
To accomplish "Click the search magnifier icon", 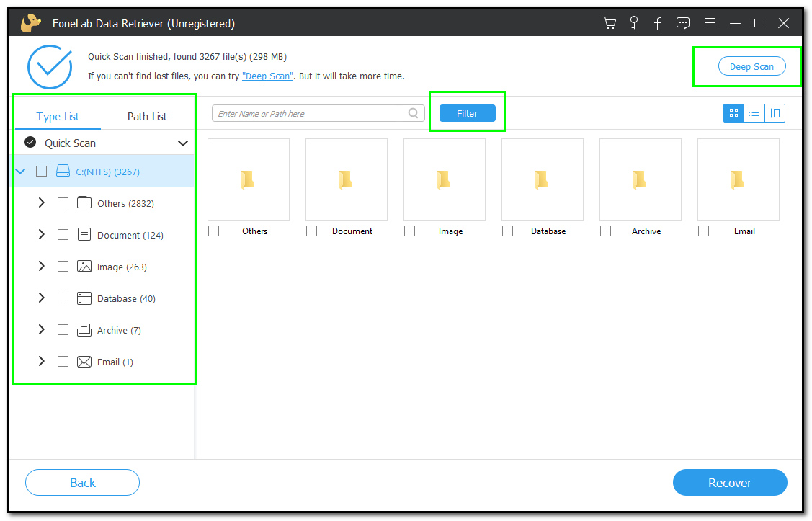I will click(414, 113).
